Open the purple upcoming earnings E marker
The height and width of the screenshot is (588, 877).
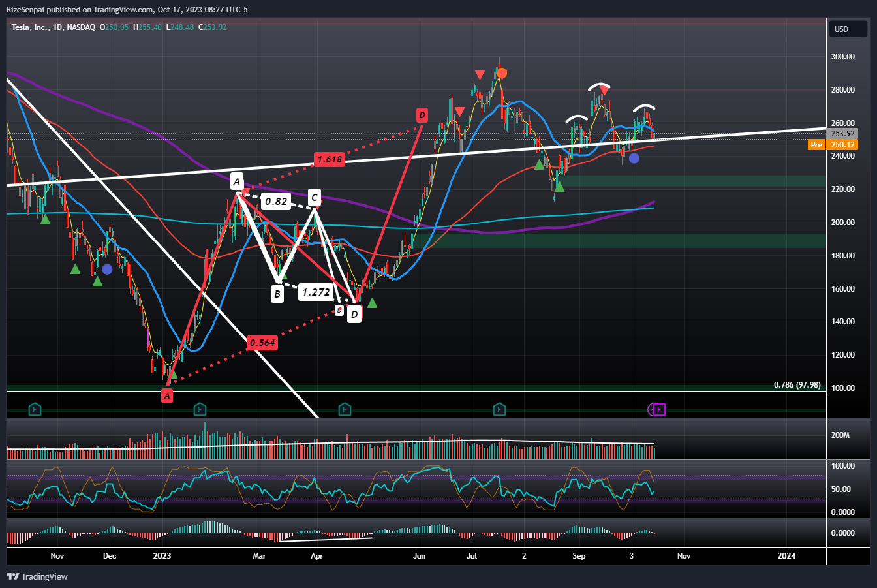(660, 410)
